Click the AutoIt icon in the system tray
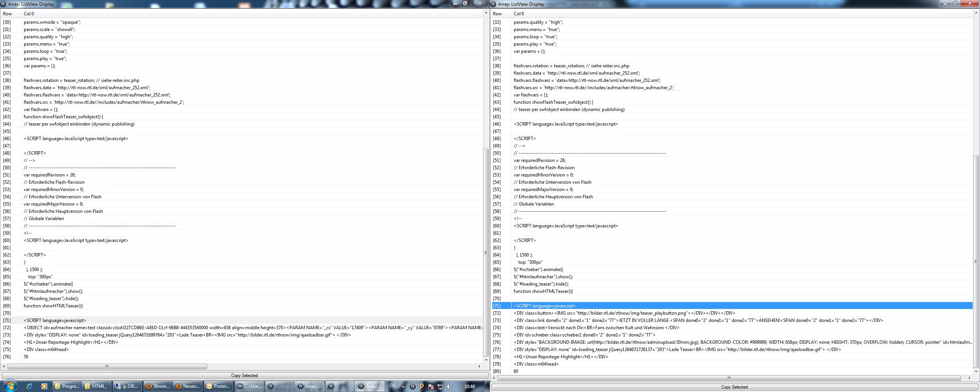Screen dimensions: 980x392 click(x=412, y=386)
